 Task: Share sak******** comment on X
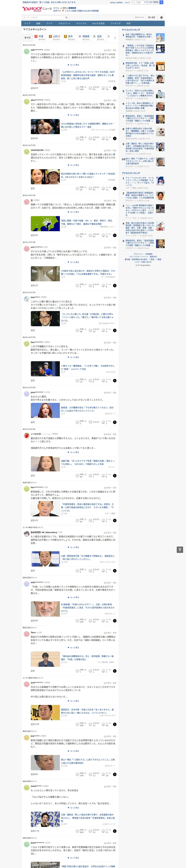coord(115,88)
